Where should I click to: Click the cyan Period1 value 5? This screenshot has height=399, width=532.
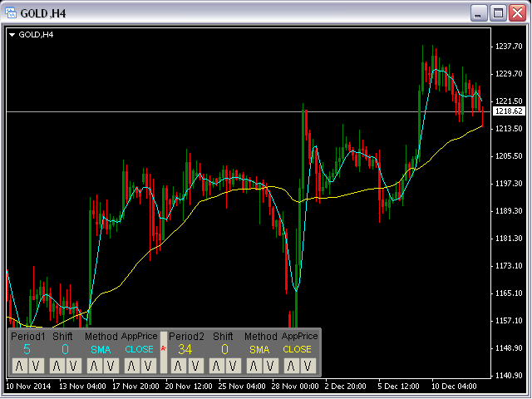pos(27,349)
